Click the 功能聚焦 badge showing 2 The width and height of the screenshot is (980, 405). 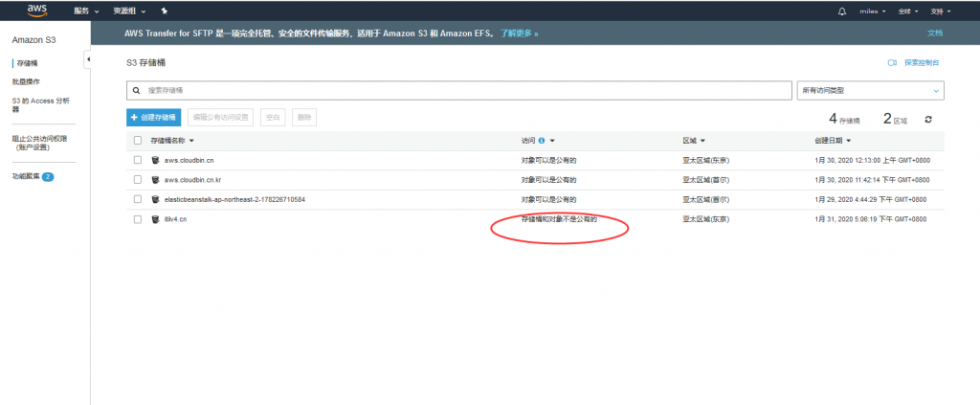pyautogui.click(x=48, y=177)
